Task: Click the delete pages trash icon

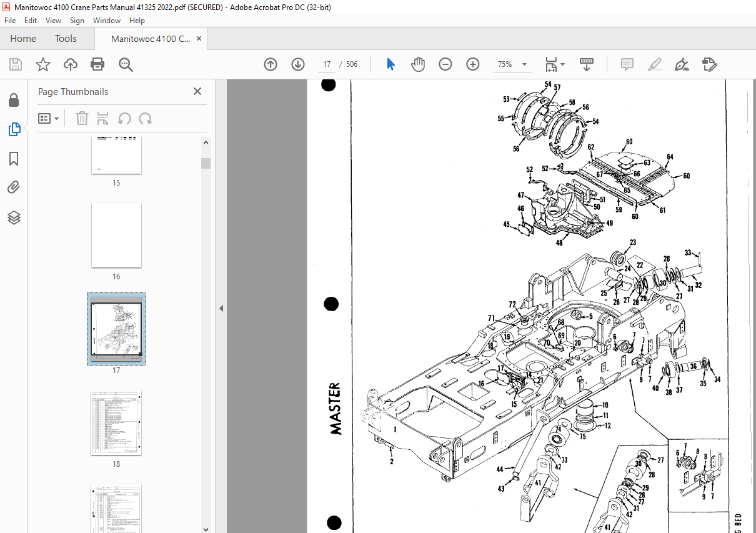Action: pos(82,118)
